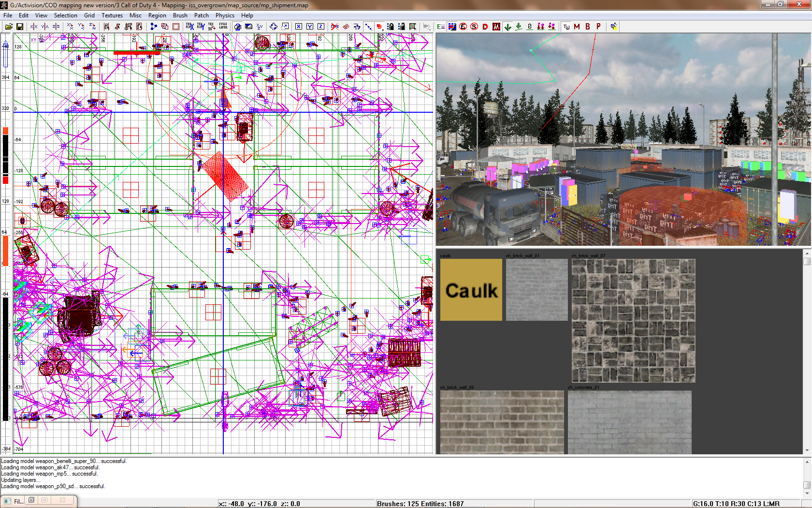Click the second padlock icon in toolbar

click(x=402, y=27)
